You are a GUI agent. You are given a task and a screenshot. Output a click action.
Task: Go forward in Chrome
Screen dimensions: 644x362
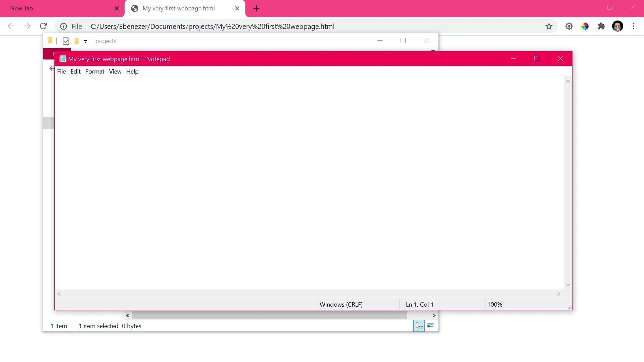point(27,26)
